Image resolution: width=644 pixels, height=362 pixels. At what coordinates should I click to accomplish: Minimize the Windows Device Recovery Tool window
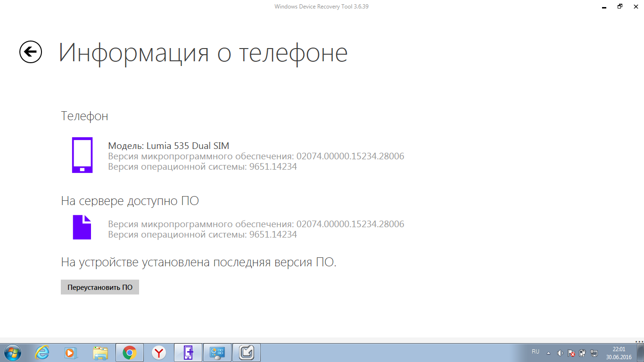coord(604,7)
